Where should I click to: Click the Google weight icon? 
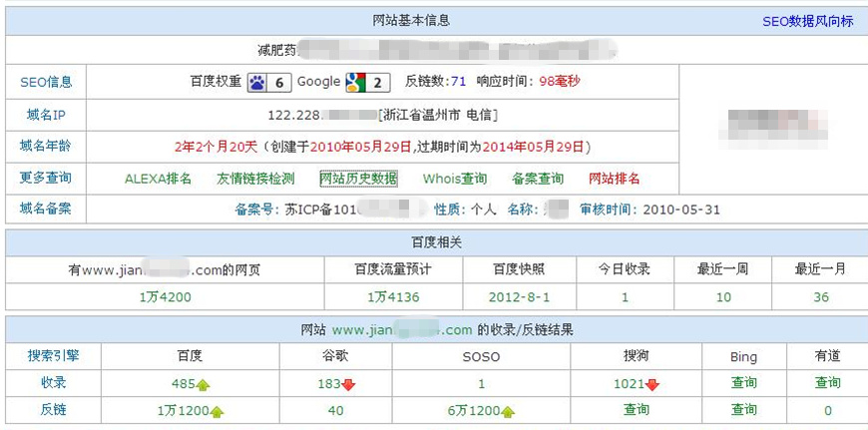[x=355, y=82]
